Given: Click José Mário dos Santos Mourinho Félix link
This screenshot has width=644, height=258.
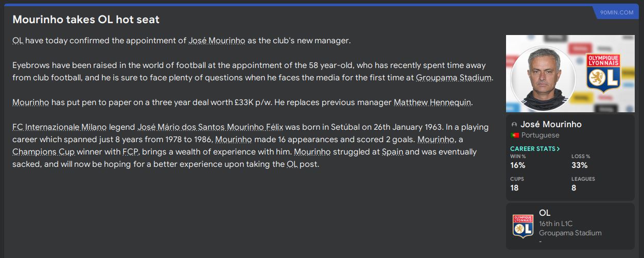Looking at the screenshot, I should click(x=210, y=127).
